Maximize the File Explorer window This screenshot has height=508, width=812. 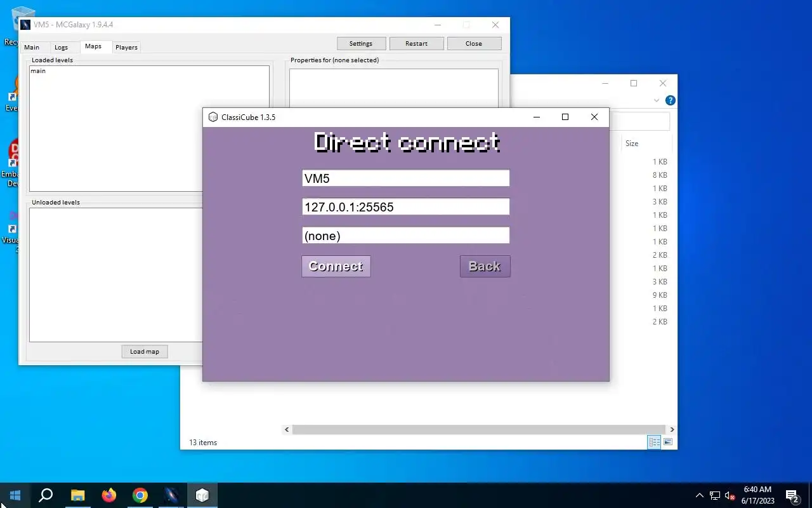[634, 83]
